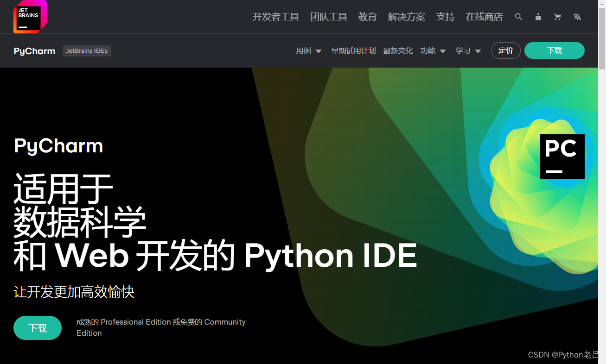The width and height of the screenshot is (606, 364).
Task: Click the PC PyCharm logo tile
Action: point(562,157)
